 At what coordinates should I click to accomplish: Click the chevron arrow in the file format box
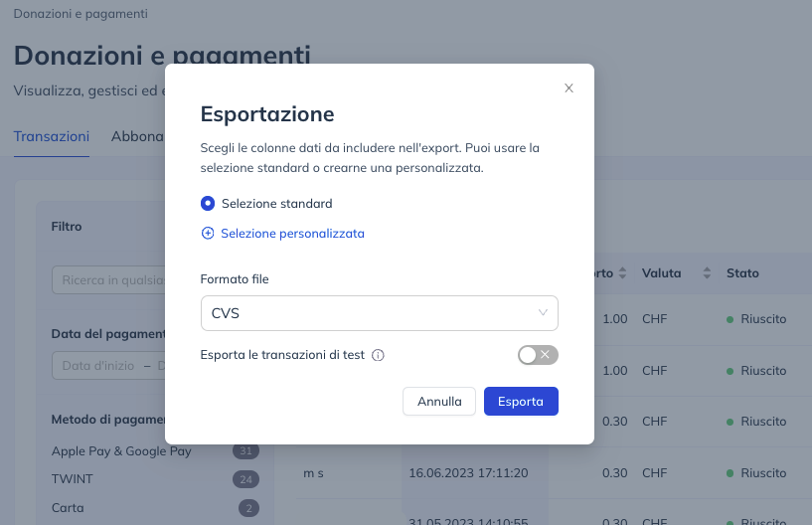(543, 312)
